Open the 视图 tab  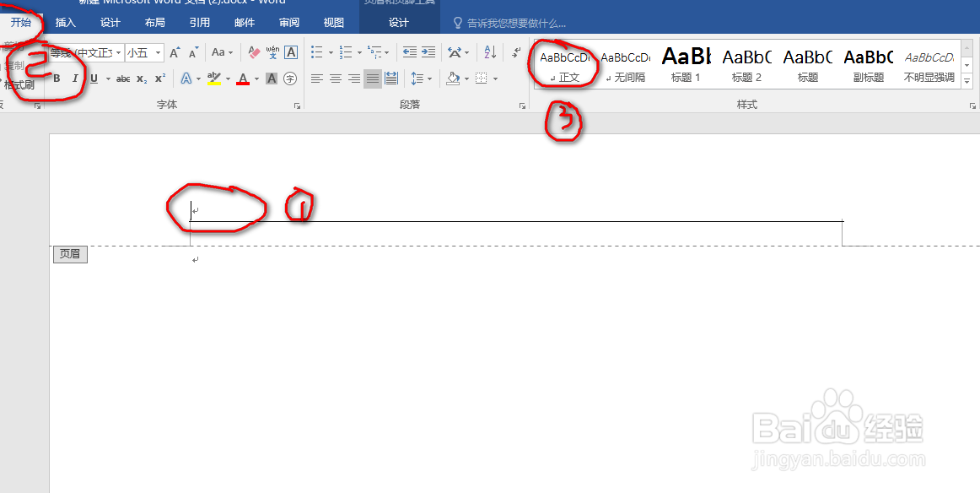point(334,23)
